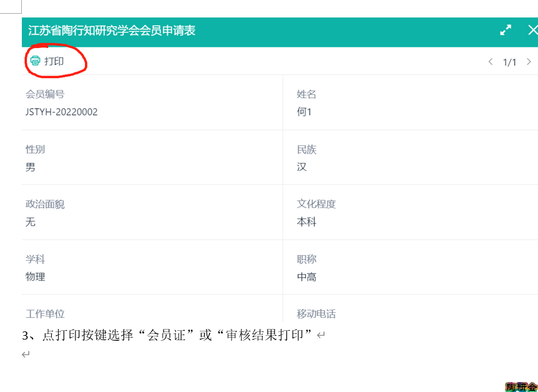Expand the form to fullscreen
Image resolution: width=538 pixels, height=392 pixels.
(506, 30)
